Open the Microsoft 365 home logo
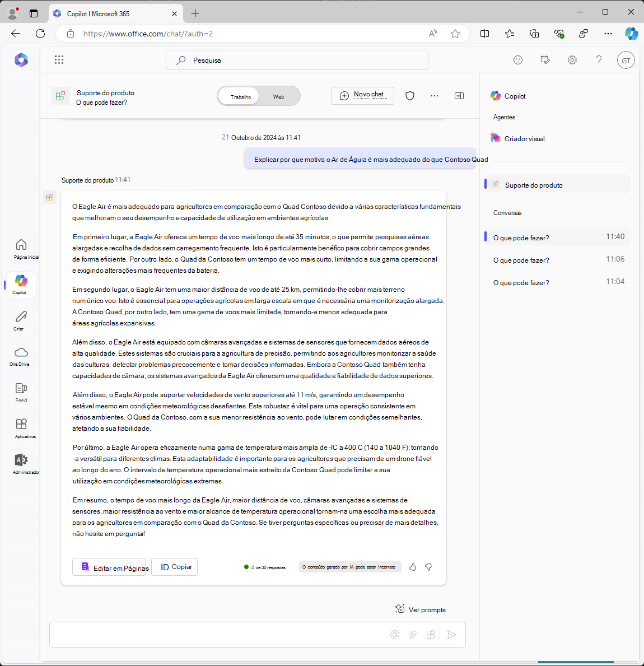This screenshot has width=644, height=666. coord(21,60)
